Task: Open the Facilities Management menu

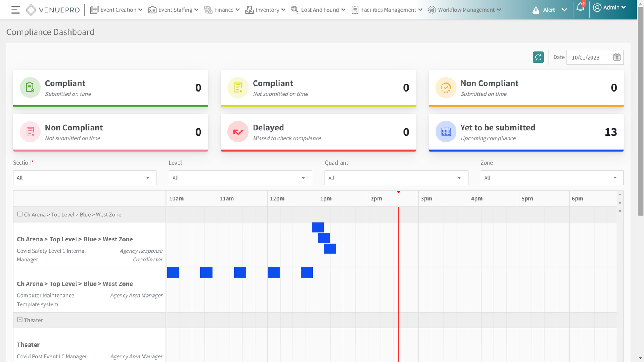Action: (387, 10)
